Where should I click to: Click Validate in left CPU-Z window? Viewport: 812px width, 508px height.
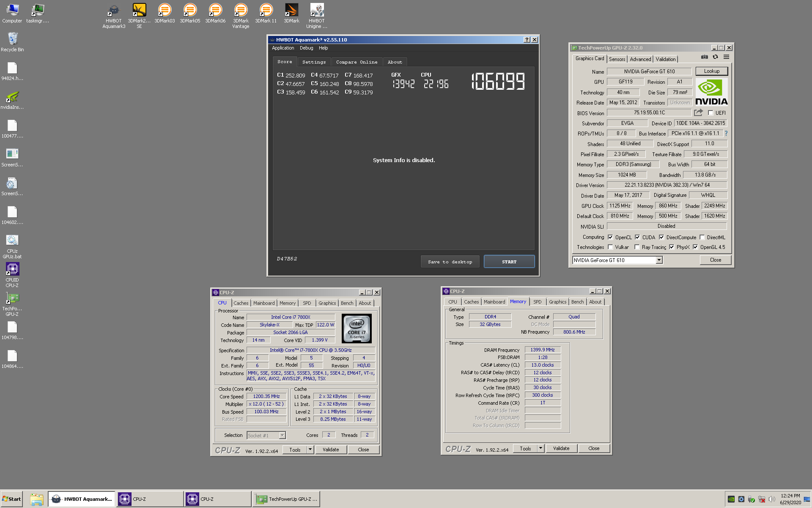pyautogui.click(x=331, y=450)
